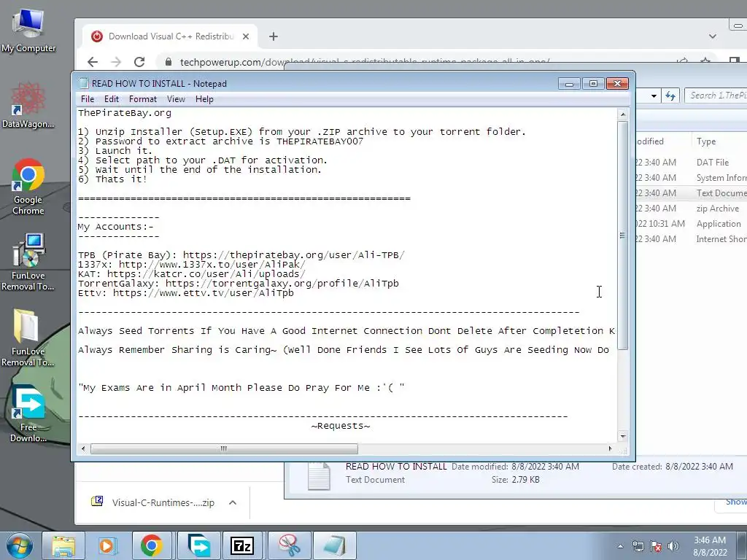Image resolution: width=747 pixels, height=560 pixels.
Task: Open a new Chrome tab
Action: click(274, 36)
